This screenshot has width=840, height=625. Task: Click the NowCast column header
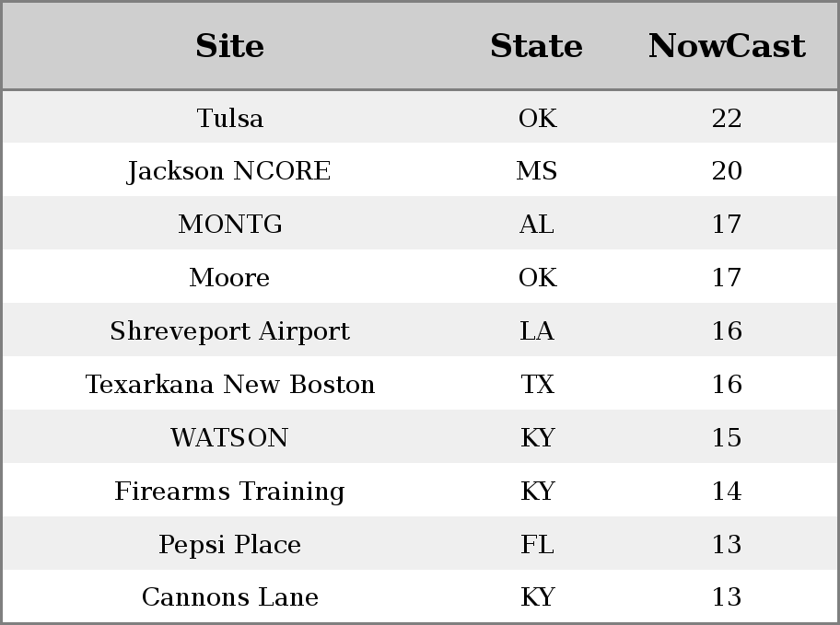pos(727,46)
